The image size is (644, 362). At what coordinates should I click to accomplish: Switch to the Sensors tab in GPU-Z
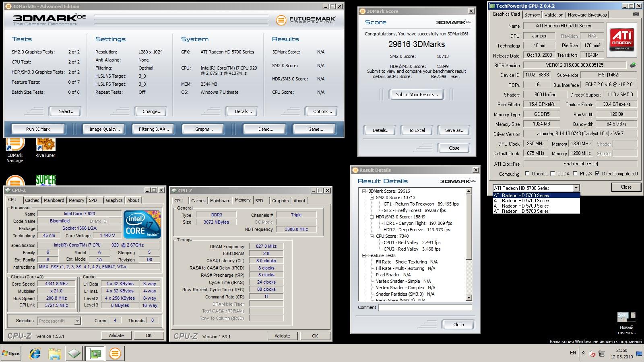pos(532,15)
